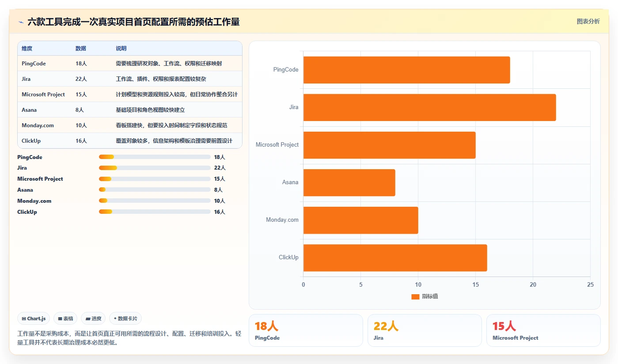
Task: Click the 22人 cell in table
Action: click(81, 79)
